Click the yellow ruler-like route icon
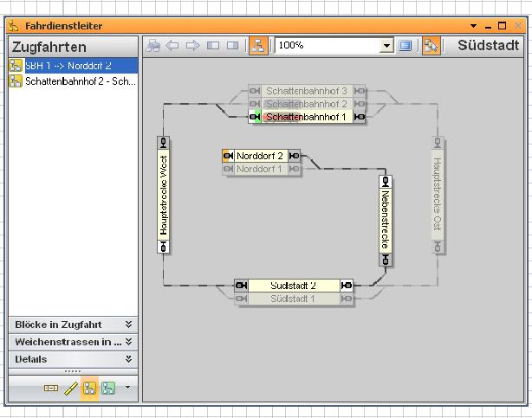Viewport: 532px width, 418px height. pos(71,389)
